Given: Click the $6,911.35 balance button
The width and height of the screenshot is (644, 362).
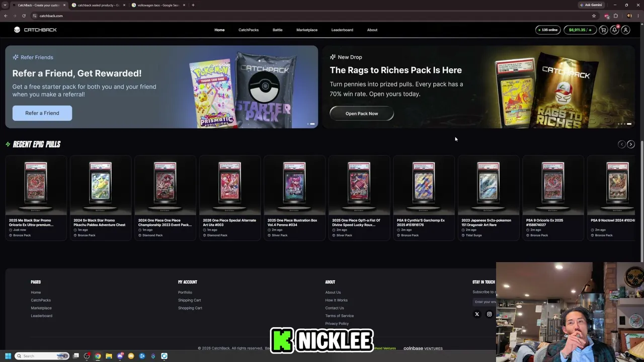Looking at the screenshot, I should pos(580,30).
